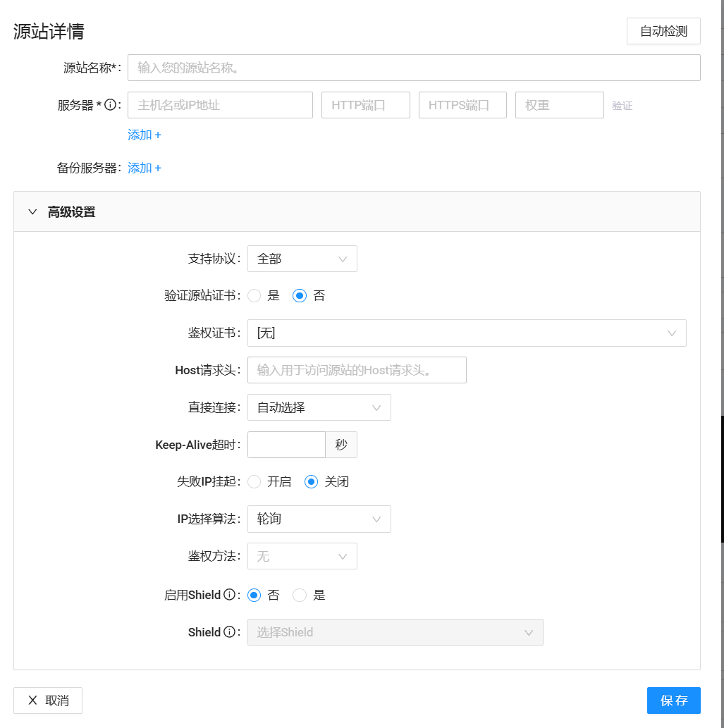724x728 pixels.
Task: Click 添加+ next to 备份服务器
Action: (x=144, y=168)
